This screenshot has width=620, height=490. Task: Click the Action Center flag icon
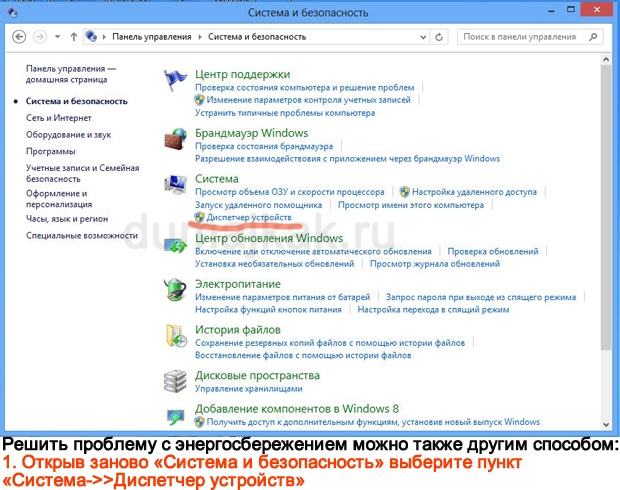tap(175, 80)
